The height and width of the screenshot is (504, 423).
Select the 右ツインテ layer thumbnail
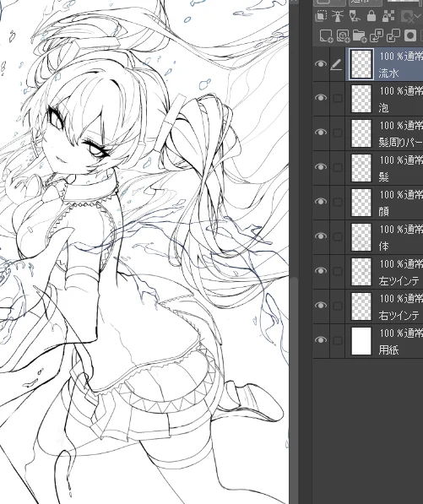tap(361, 306)
